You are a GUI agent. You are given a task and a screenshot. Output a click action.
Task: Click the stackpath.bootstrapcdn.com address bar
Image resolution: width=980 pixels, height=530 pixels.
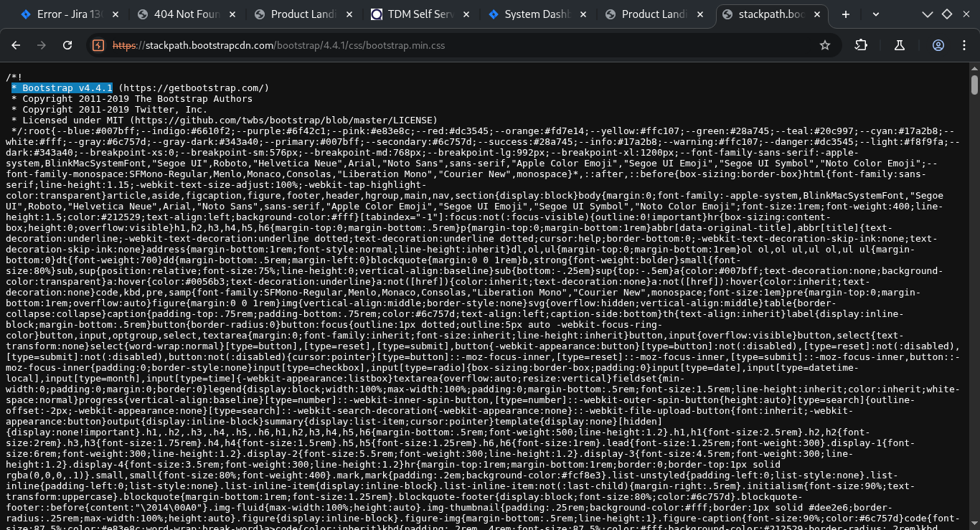459,45
